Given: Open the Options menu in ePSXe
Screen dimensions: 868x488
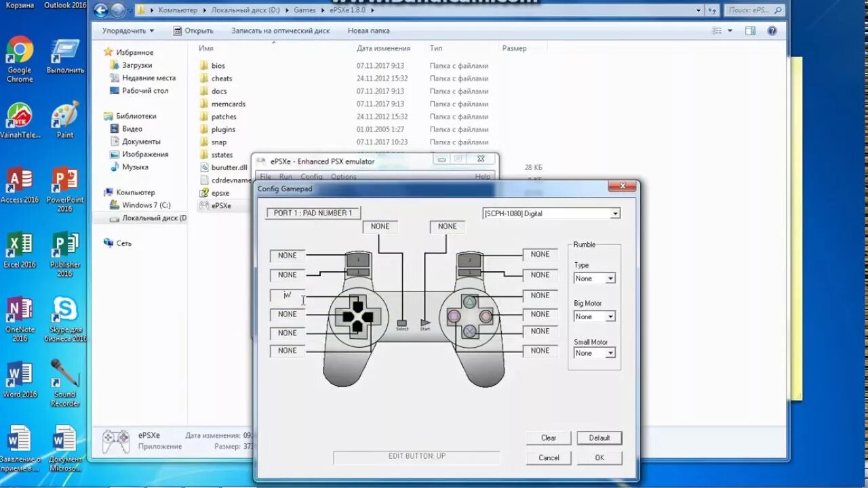Looking at the screenshot, I should pos(343,176).
